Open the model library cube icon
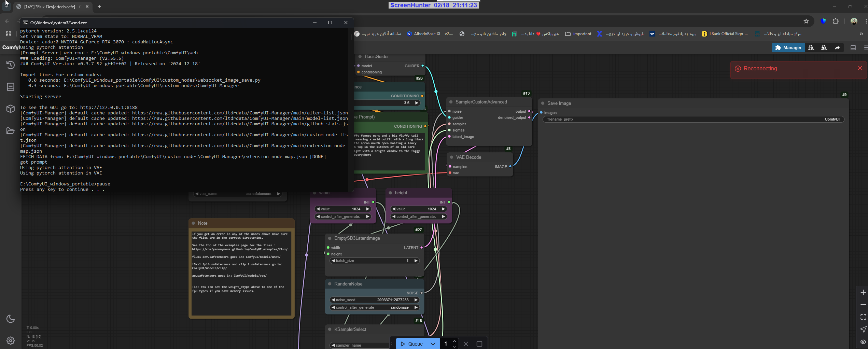 11,109
